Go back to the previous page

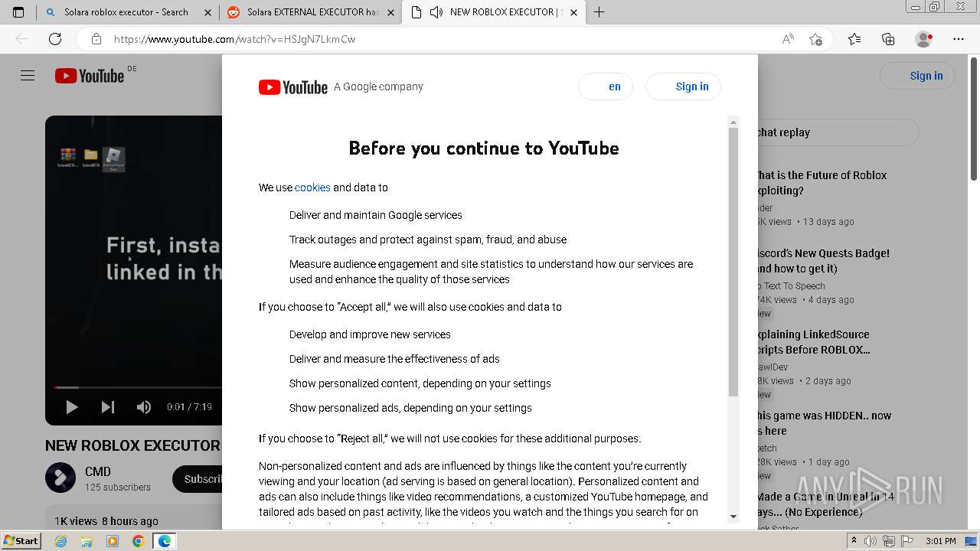click(22, 39)
